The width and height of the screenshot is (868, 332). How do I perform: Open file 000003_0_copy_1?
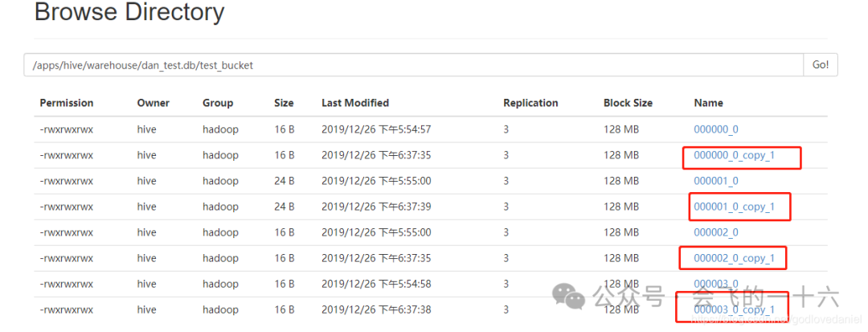coord(734,309)
